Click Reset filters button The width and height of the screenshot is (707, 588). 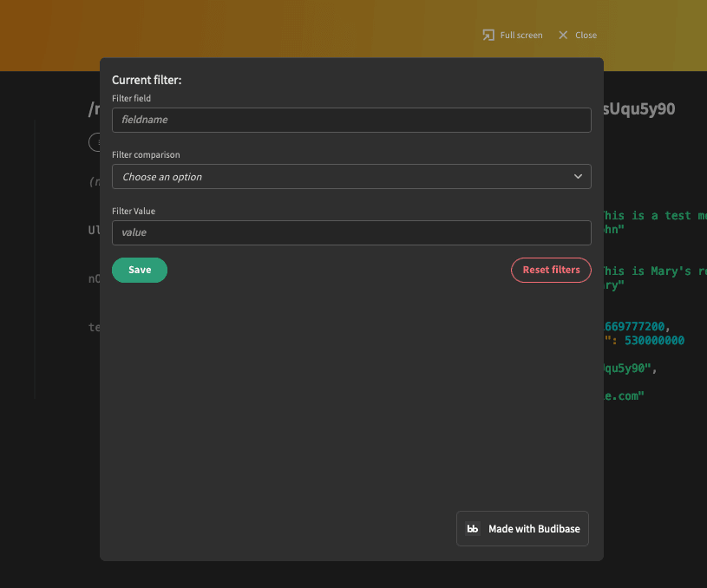(x=551, y=270)
